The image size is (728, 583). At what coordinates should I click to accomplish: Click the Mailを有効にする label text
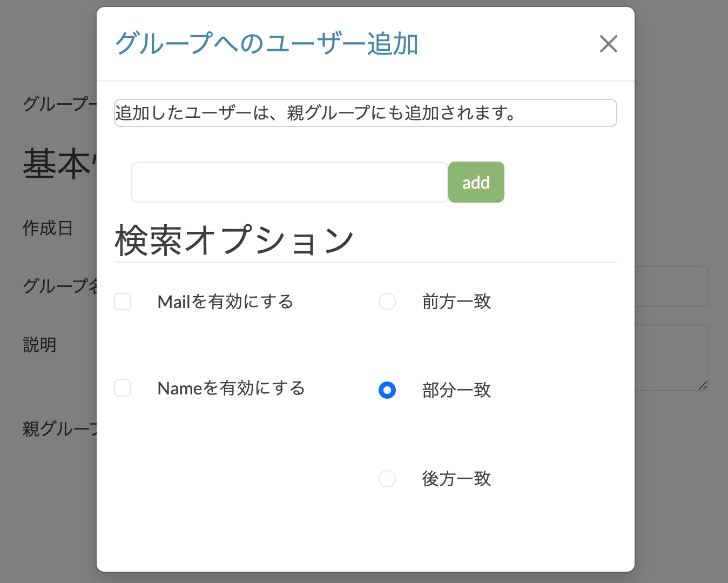pos(225,301)
